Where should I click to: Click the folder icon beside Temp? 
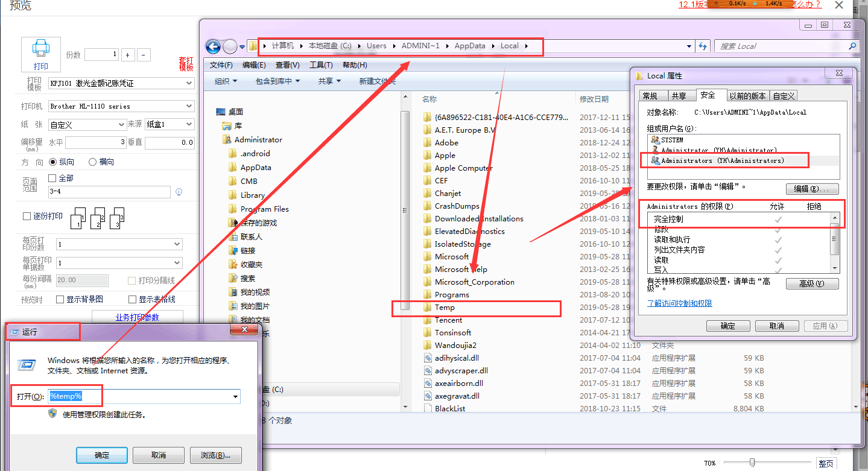pos(427,308)
